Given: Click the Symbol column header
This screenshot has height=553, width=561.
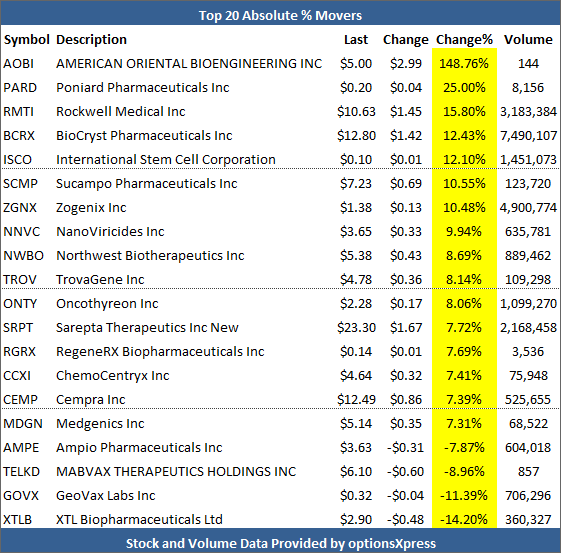Looking at the screenshot, I should (x=26, y=39).
